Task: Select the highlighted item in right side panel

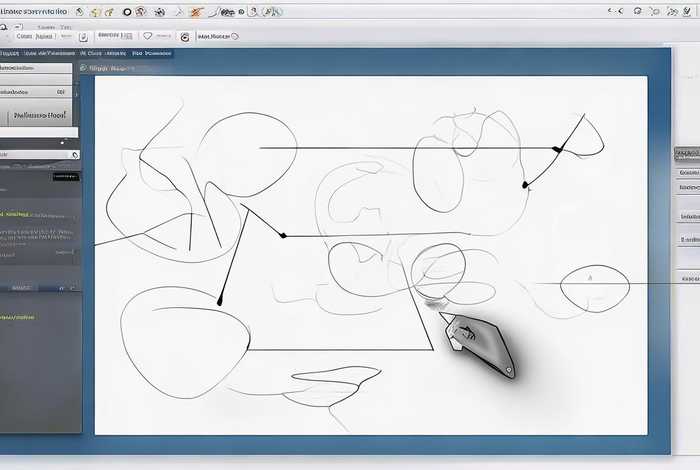Action: click(x=687, y=154)
